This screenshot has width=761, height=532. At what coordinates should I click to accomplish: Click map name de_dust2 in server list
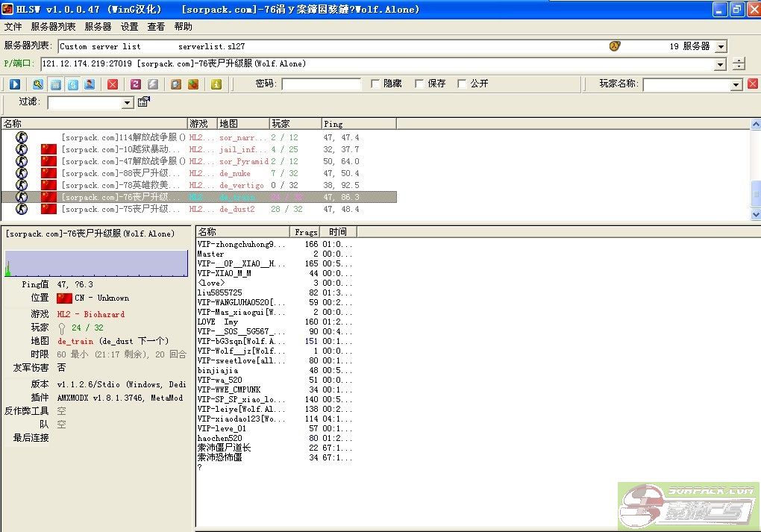tap(237, 209)
